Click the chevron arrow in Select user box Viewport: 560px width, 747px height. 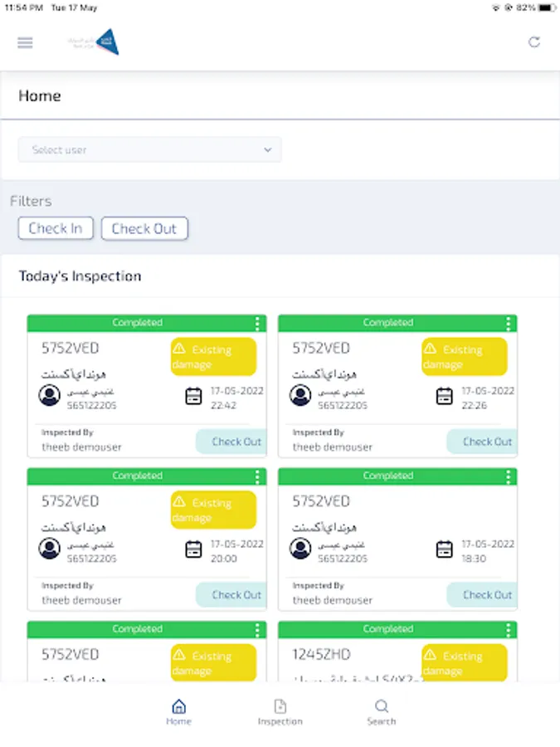coord(268,150)
